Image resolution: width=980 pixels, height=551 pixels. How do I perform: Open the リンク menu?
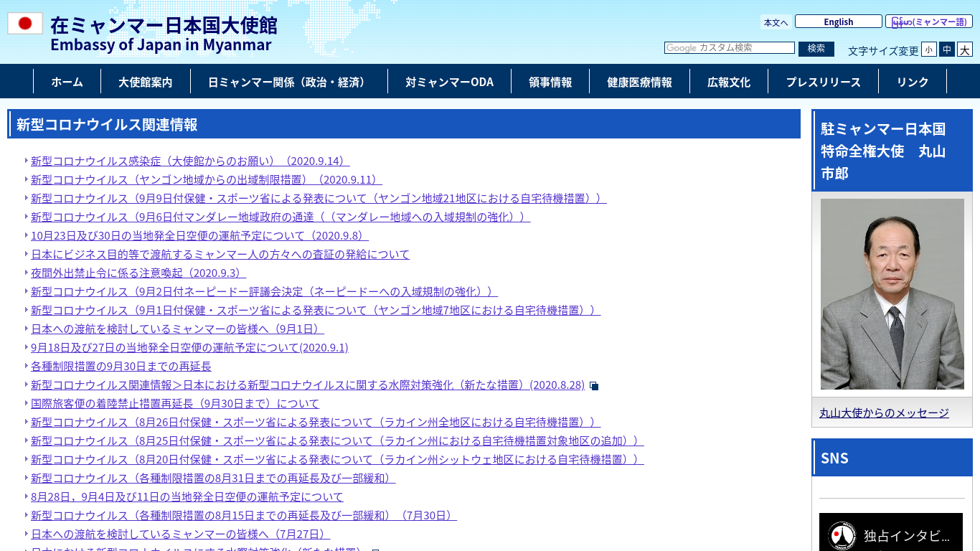913,82
